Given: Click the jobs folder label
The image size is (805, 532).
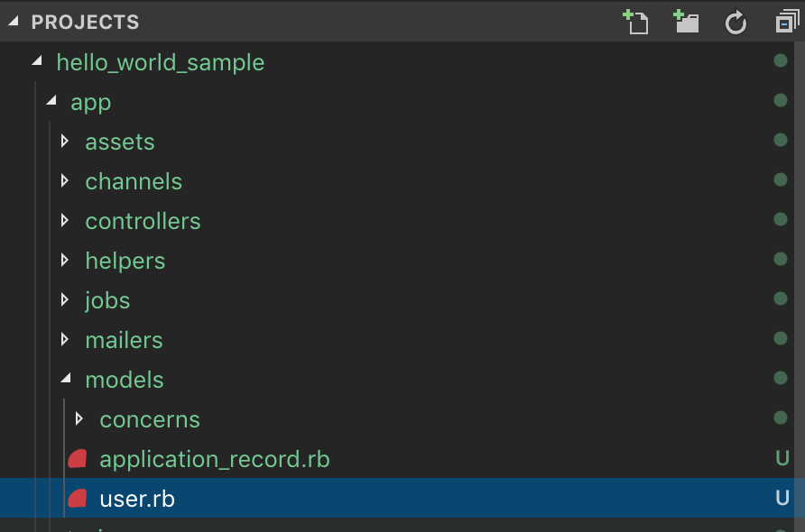Looking at the screenshot, I should 107,300.
